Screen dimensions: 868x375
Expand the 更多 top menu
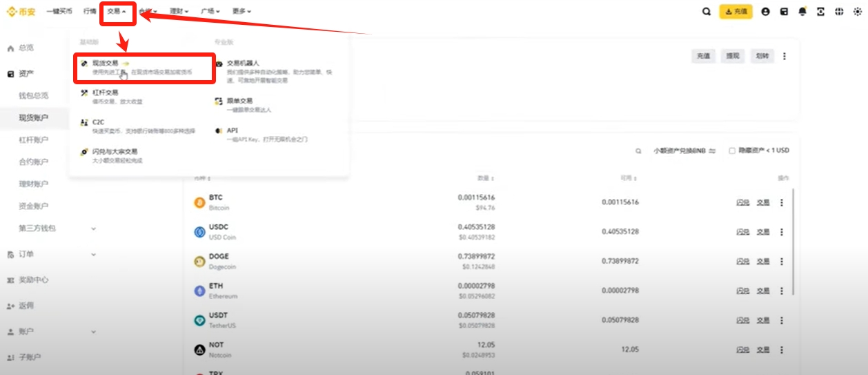241,12
